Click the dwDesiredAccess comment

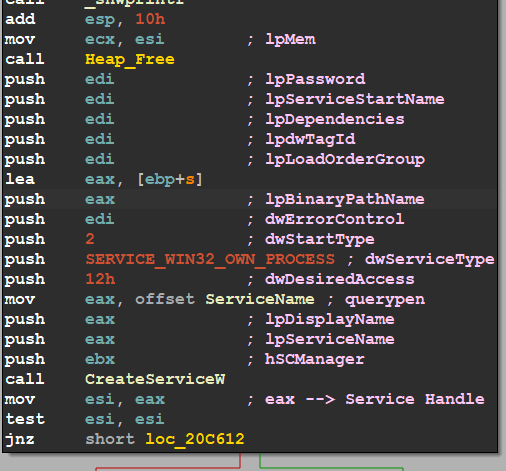pyautogui.click(x=340, y=279)
